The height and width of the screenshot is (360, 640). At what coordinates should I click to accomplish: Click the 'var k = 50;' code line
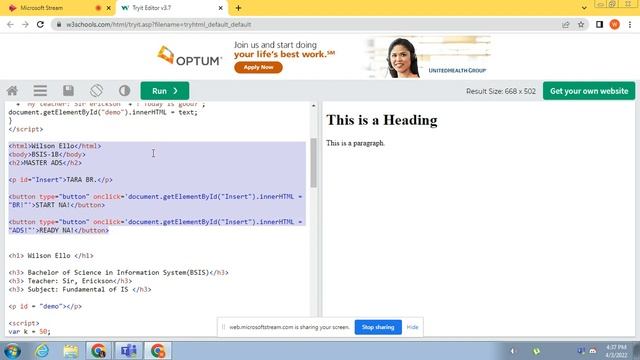point(29,331)
